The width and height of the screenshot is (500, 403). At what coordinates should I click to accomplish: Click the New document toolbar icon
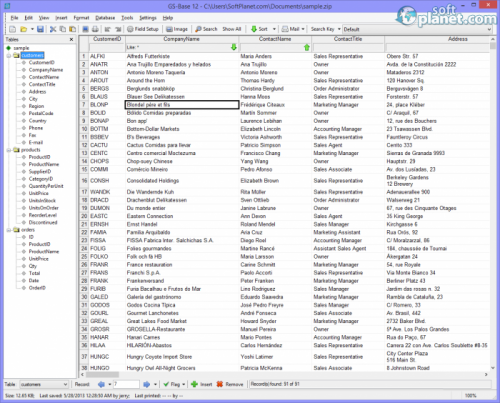pos(12,29)
